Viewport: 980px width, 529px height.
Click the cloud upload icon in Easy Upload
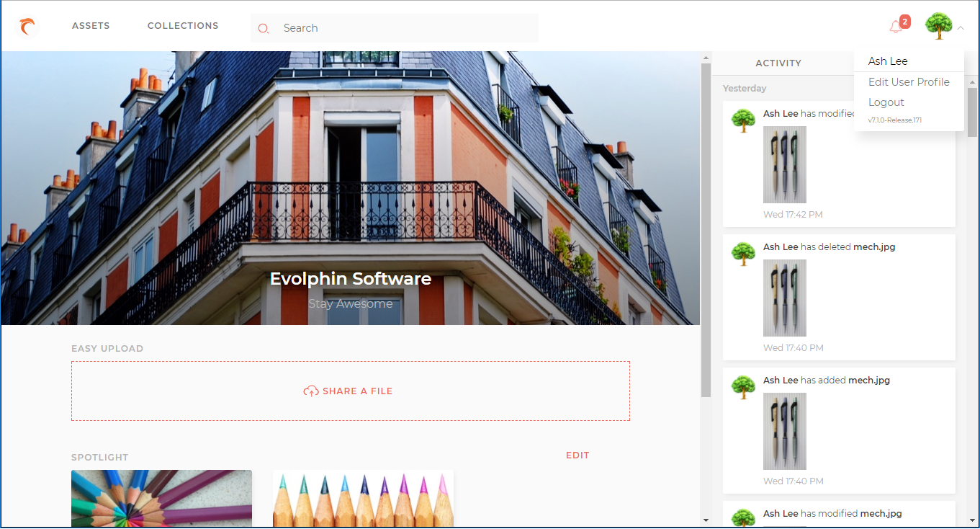click(x=311, y=391)
